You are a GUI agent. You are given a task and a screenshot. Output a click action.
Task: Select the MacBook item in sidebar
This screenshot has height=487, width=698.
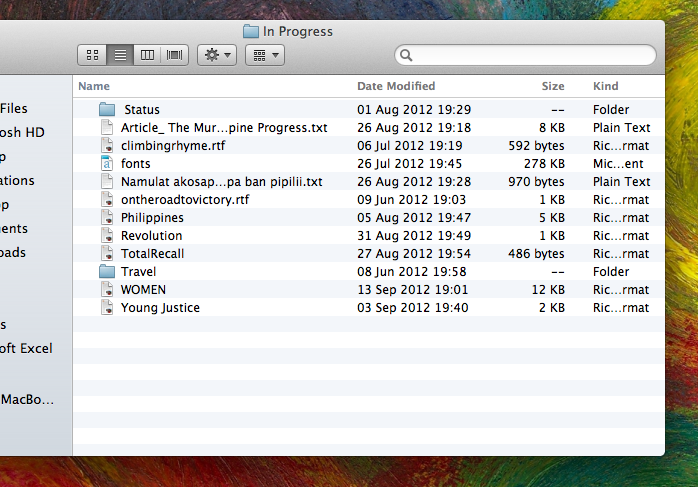pyautogui.click(x=28, y=399)
